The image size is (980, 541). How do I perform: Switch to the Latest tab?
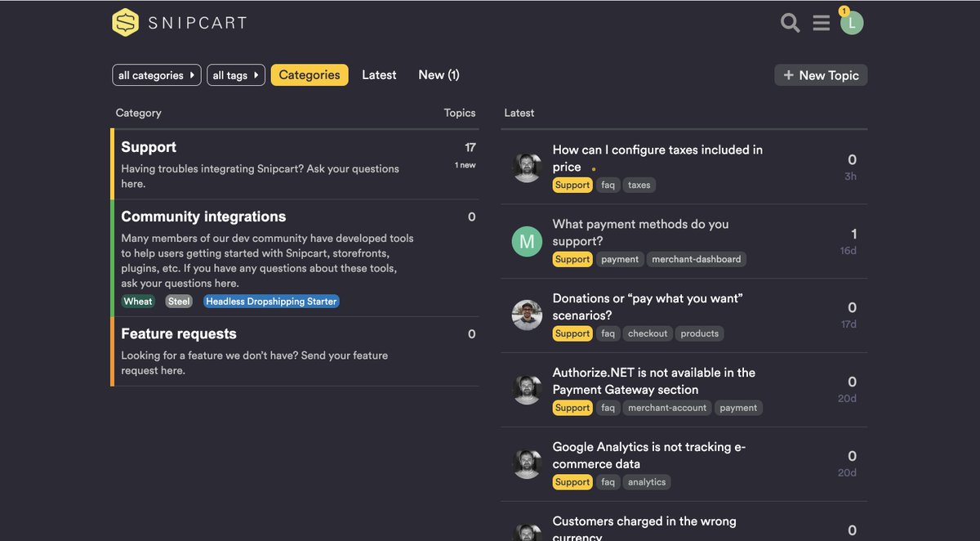tap(378, 74)
